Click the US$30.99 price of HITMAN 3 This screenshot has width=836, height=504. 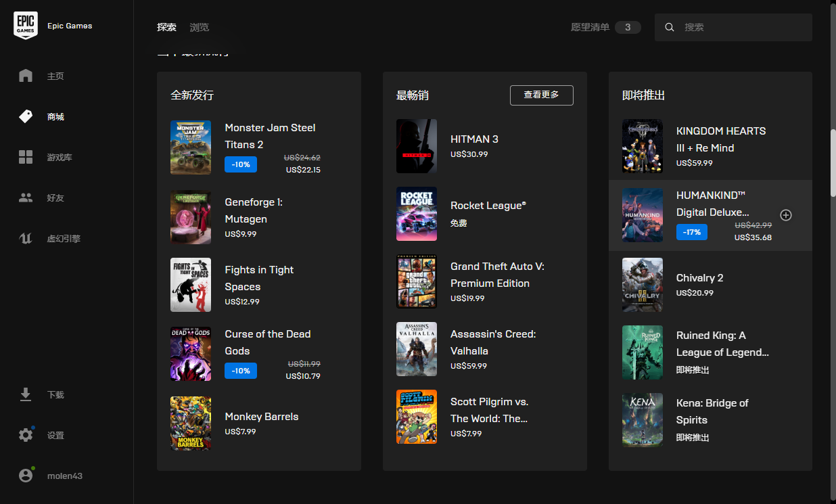[469, 154]
